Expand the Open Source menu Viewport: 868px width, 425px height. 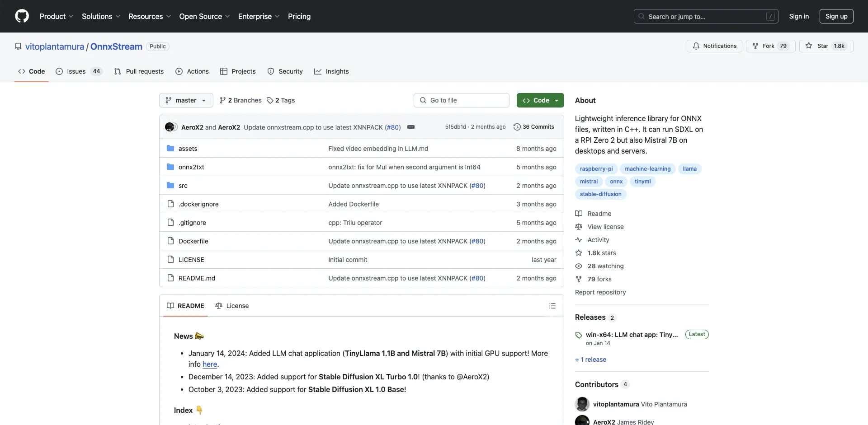(x=204, y=16)
